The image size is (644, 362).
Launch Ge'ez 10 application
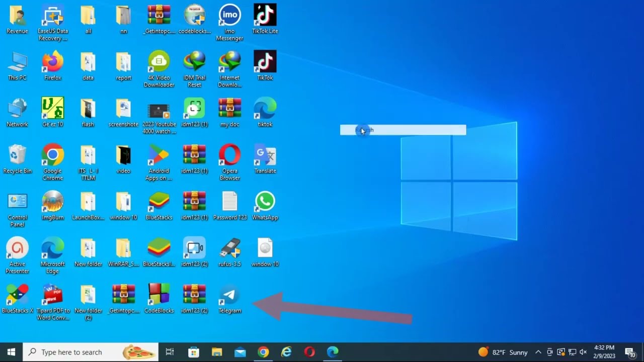point(53,113)
